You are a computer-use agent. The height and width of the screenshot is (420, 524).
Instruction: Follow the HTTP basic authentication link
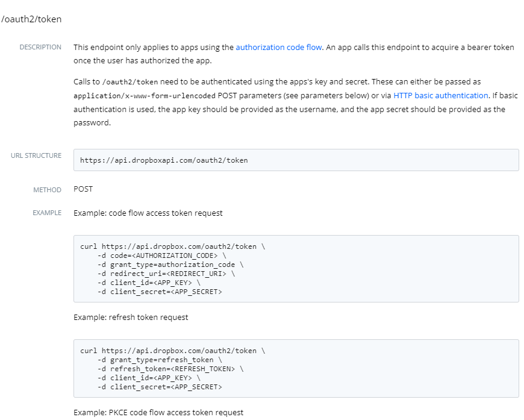click(x=441, y=96)
